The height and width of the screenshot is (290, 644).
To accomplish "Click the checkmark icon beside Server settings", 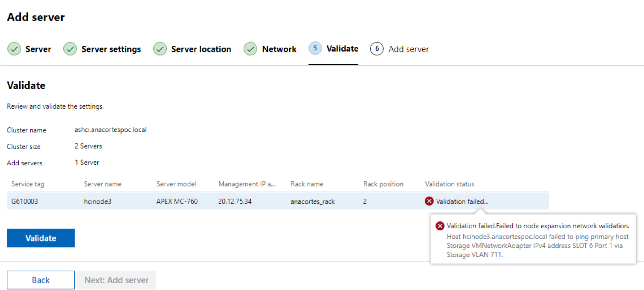I will [70, 49].
